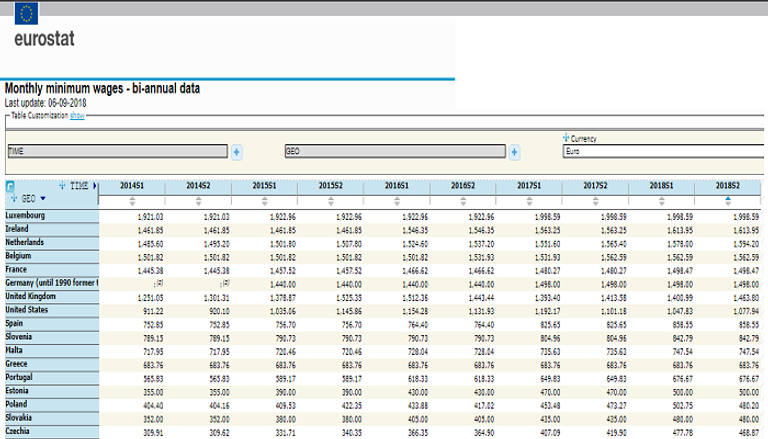Expand the TIME dimension arrow
Viewport: 768px width, 439px height.
95,186
